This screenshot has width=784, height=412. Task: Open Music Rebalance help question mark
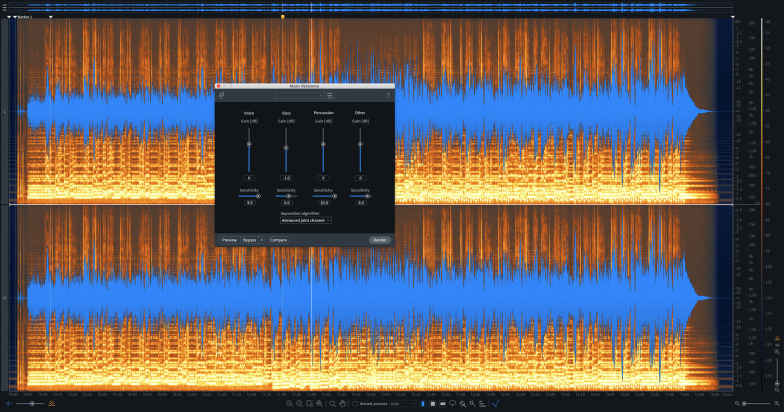388,94
